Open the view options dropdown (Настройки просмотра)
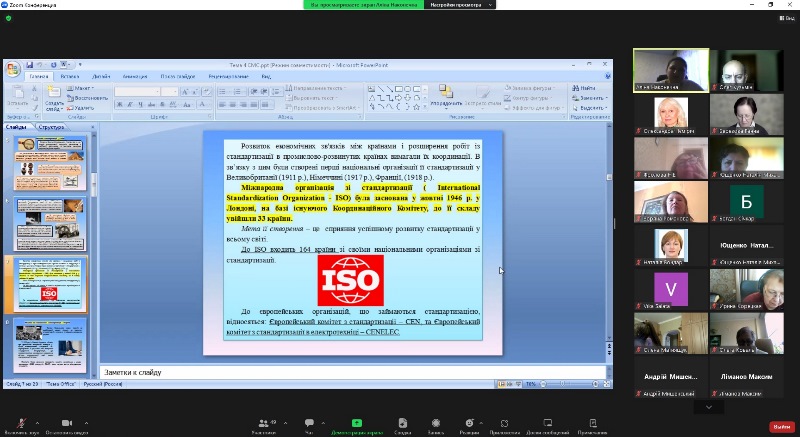Image resolution: width=800 pixels, height=437 pixels. click(x=466, y=5)
